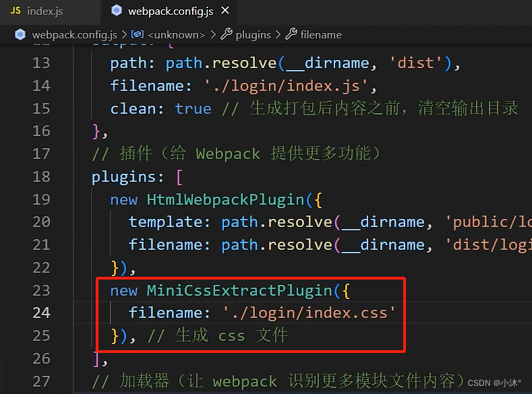Open the <unknown> breadcrumb segment
This screenshot has width=532, height=394.
click(x=176, y=34)
